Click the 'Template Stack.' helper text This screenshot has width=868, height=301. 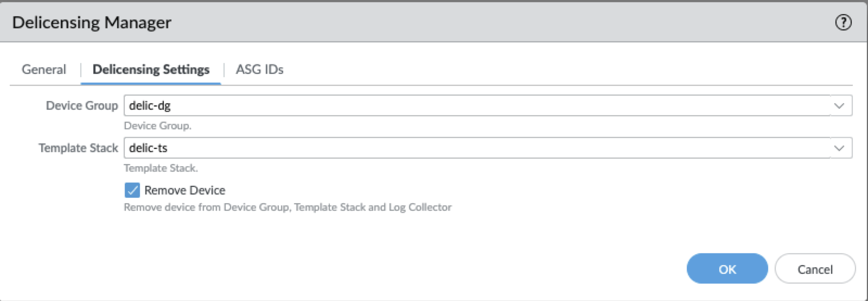pos(161,168)
